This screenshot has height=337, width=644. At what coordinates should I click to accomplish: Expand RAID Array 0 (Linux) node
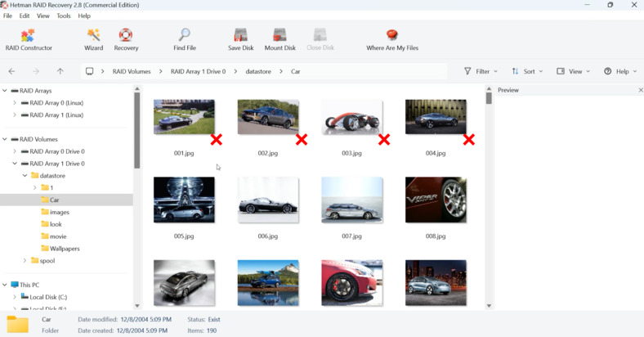tap(15, 103)
